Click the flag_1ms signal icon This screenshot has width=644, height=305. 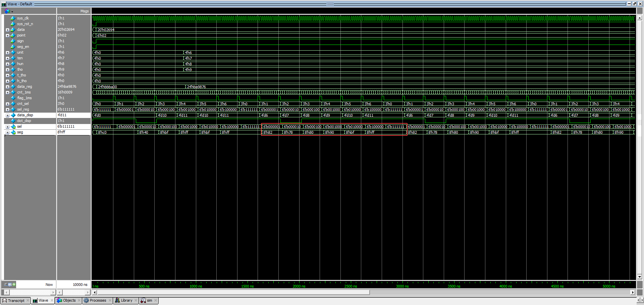[x=13, y=98]
